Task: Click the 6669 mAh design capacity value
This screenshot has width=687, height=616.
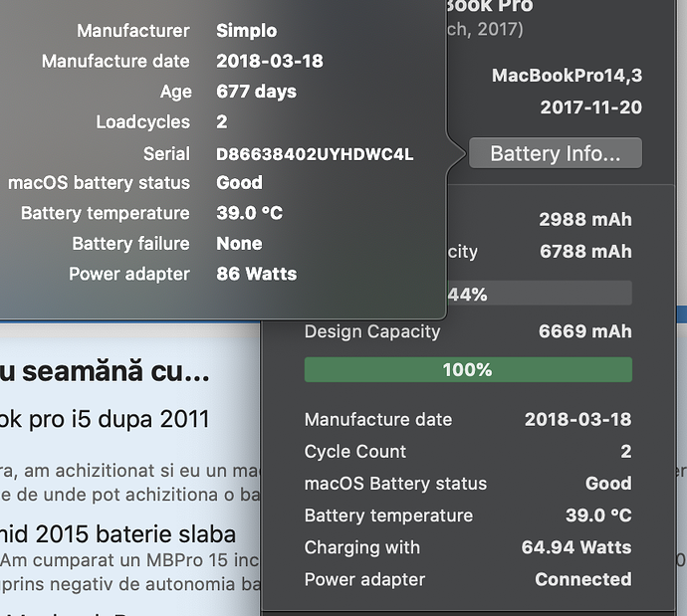Action: (584, 331)
